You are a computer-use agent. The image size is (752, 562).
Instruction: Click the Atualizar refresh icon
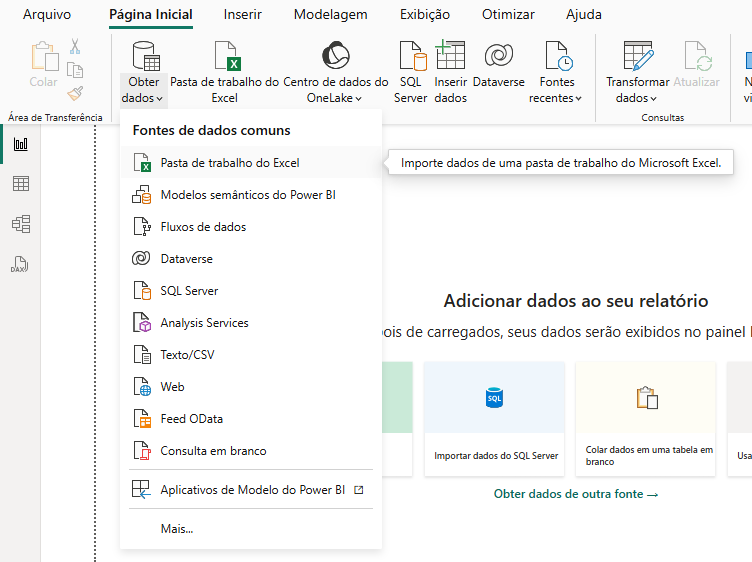click(x=698, y=56)
